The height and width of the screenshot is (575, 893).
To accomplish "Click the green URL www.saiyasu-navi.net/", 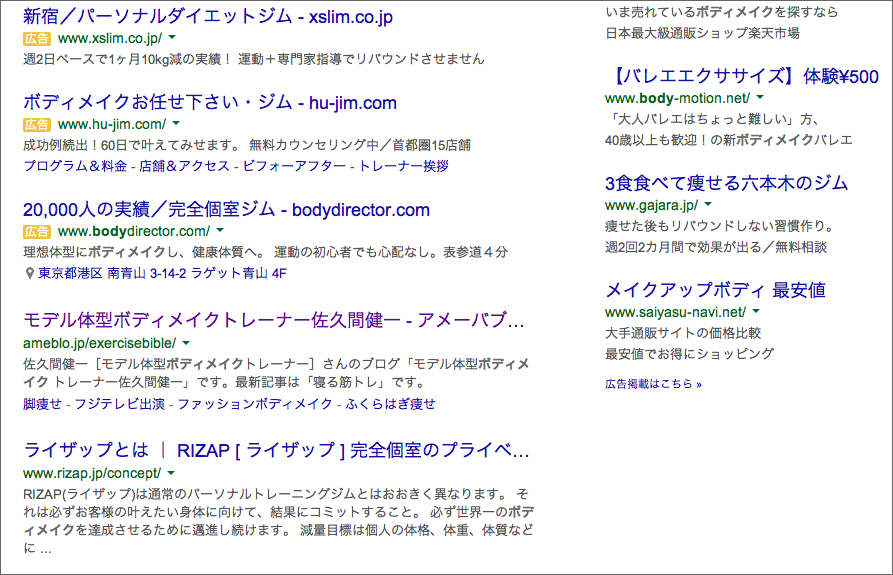I will click(x=675, y=312).
